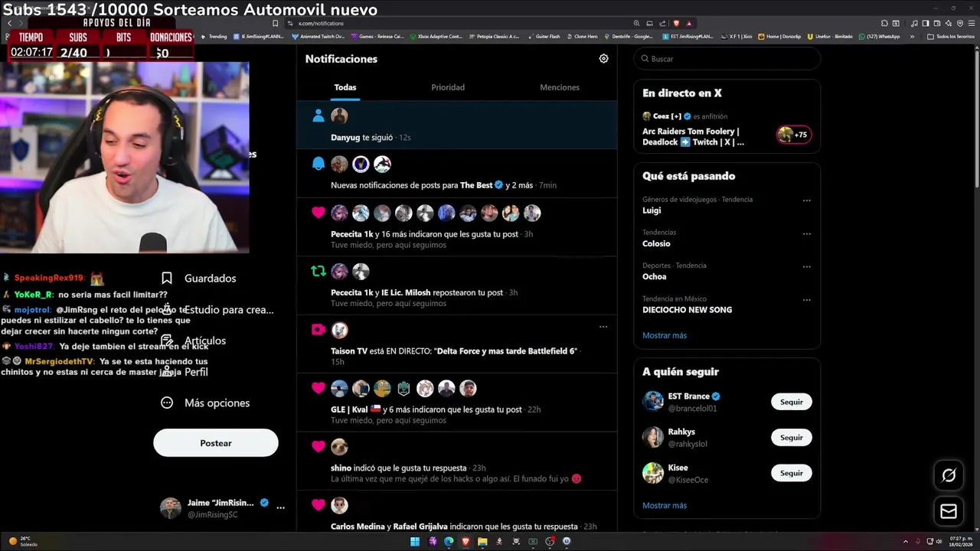980x551 pixels.
Task: Follow Kisee with Seguir button
Action: (791, 473)
